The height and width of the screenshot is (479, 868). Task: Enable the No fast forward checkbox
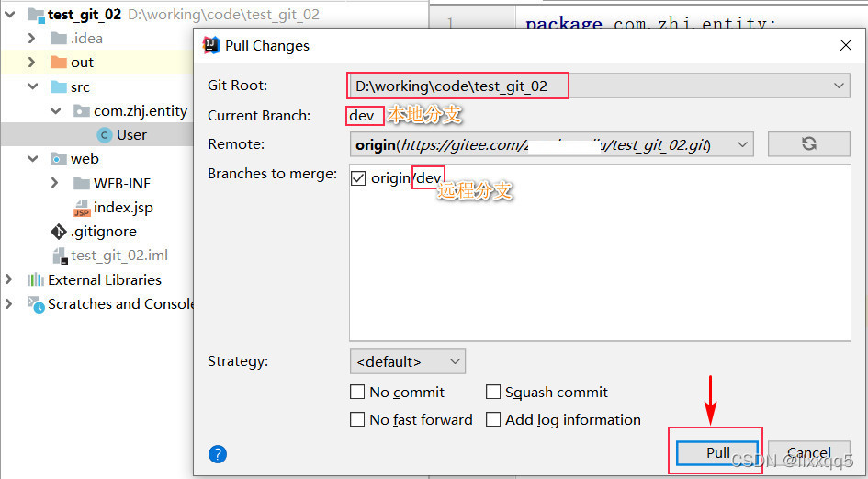357,419
